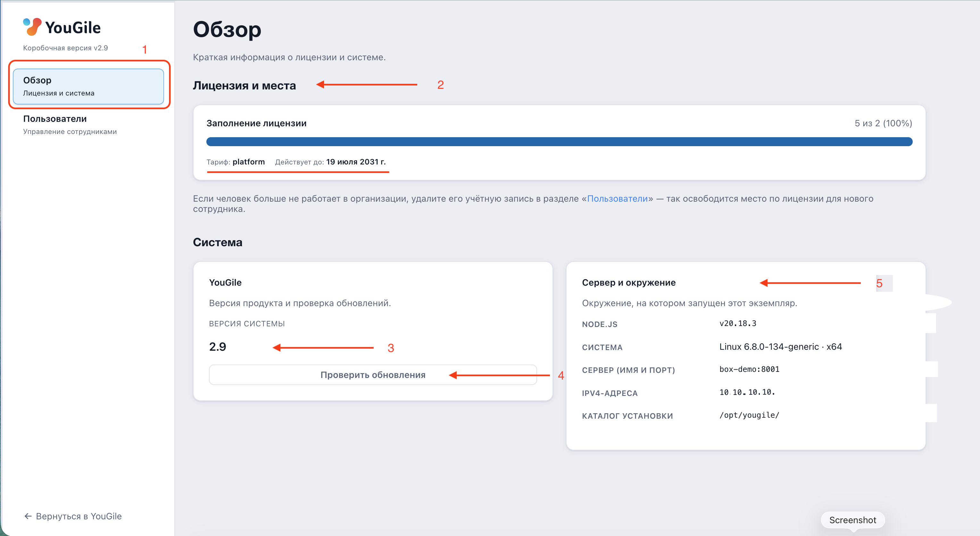Screen dimensions: 980x536
Task: Click the Заполнение лицензии label
Action: click(x=256, y=123)
